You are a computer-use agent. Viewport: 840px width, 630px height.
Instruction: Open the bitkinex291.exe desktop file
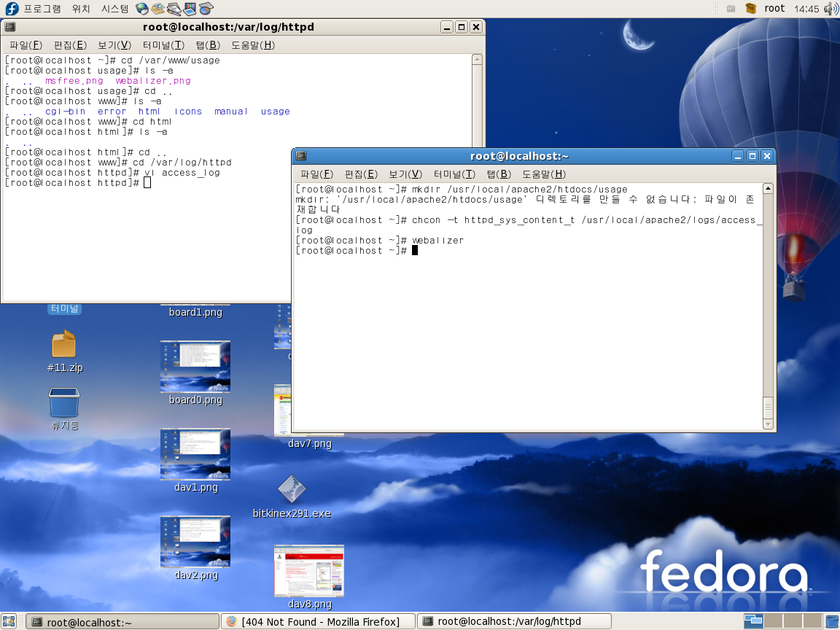tap(292, 489)
